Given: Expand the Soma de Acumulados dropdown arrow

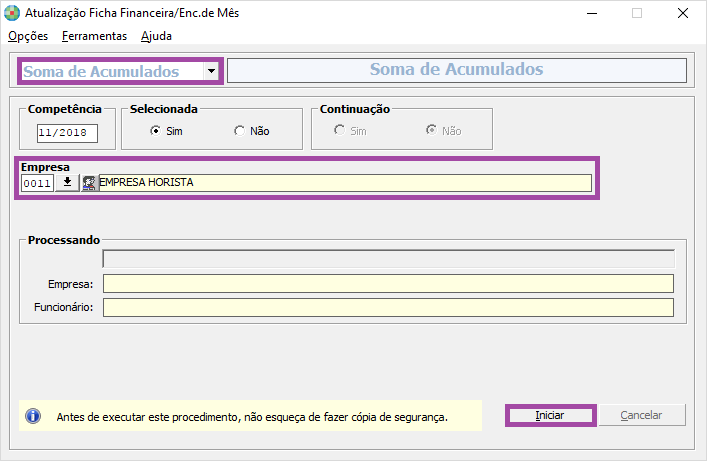Looking at the screenshot, I should pos(211,71).
